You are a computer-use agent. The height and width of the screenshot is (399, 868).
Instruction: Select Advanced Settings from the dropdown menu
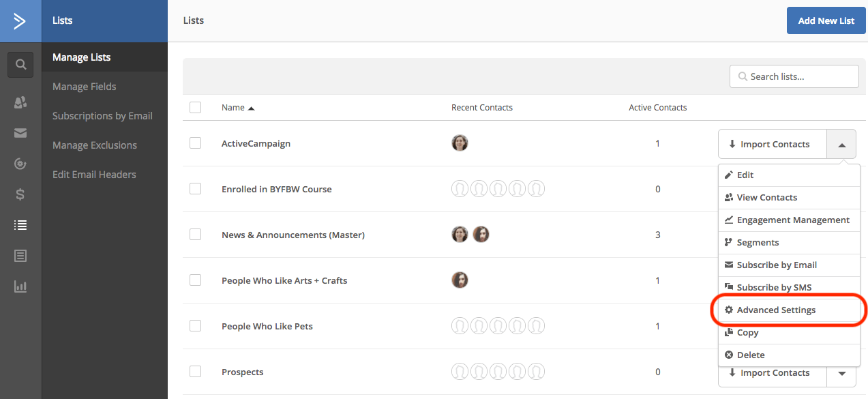pos(776,310)
